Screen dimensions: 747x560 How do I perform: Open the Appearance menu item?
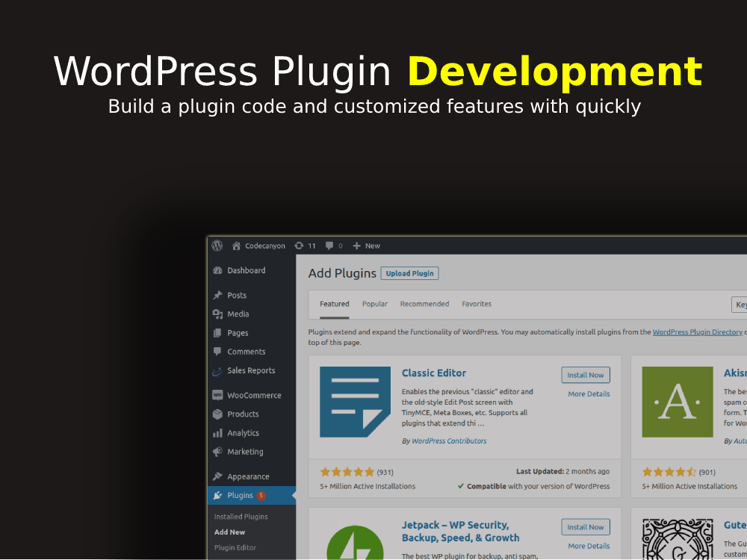[x=248, y=476]
